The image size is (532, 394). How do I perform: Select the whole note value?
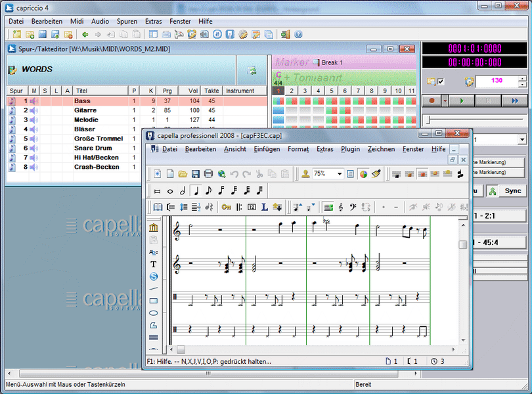pyautogui.click(x=170, y=191)
